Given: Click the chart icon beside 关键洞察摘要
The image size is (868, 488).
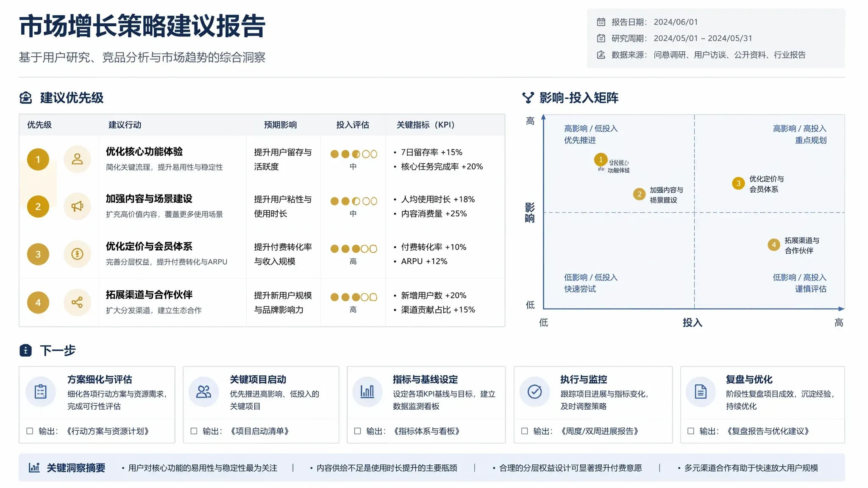Looking at the screenshot, I should click(x=34, y=468).
